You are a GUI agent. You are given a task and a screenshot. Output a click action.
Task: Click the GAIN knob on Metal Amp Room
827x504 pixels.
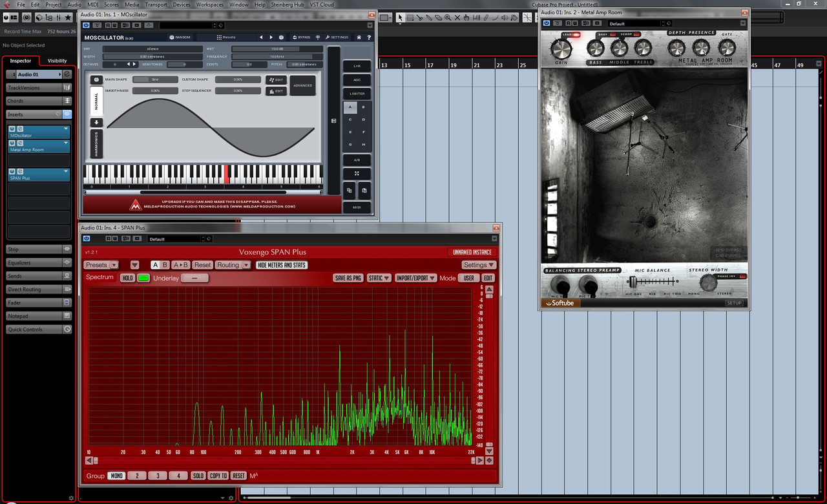point(561,48)
